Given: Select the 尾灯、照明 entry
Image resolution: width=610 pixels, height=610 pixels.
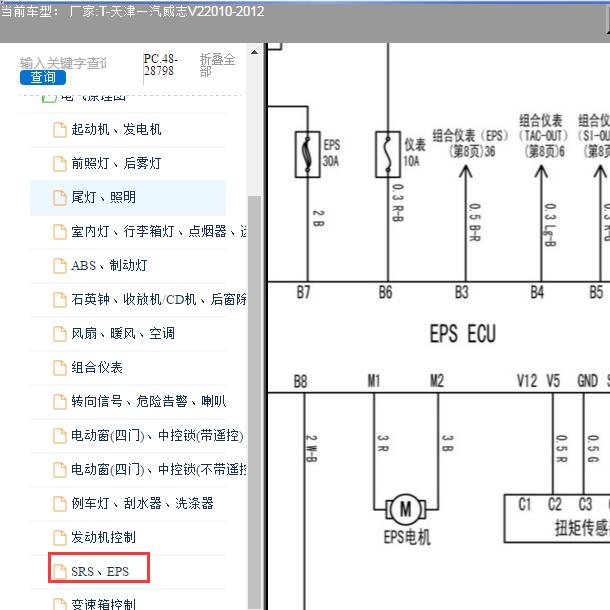Looking at the screenshot, I should click(128, 197).
